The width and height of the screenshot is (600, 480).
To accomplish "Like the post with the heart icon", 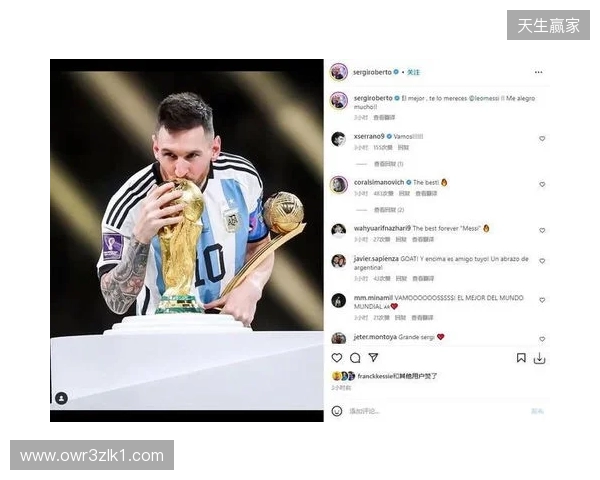I will coord(337,358).
